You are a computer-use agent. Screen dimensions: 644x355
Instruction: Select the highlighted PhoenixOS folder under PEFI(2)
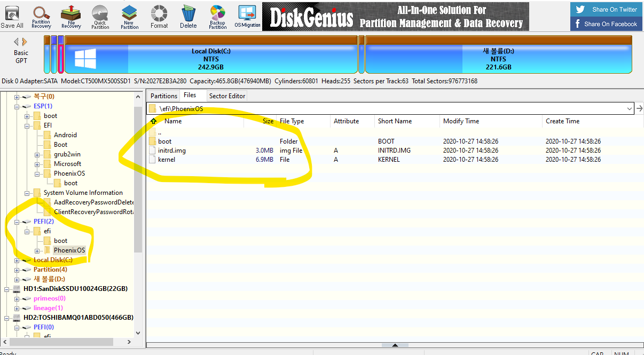pos(69,250)
